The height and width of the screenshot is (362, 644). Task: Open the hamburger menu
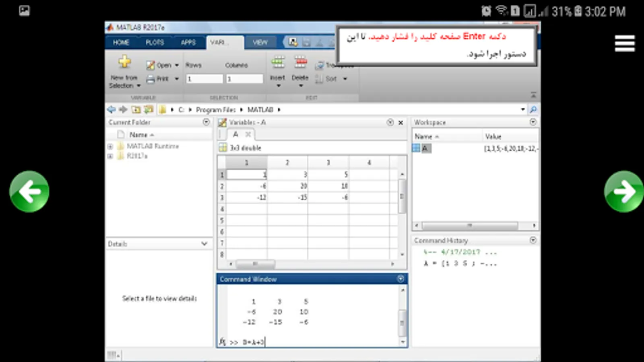625,43
